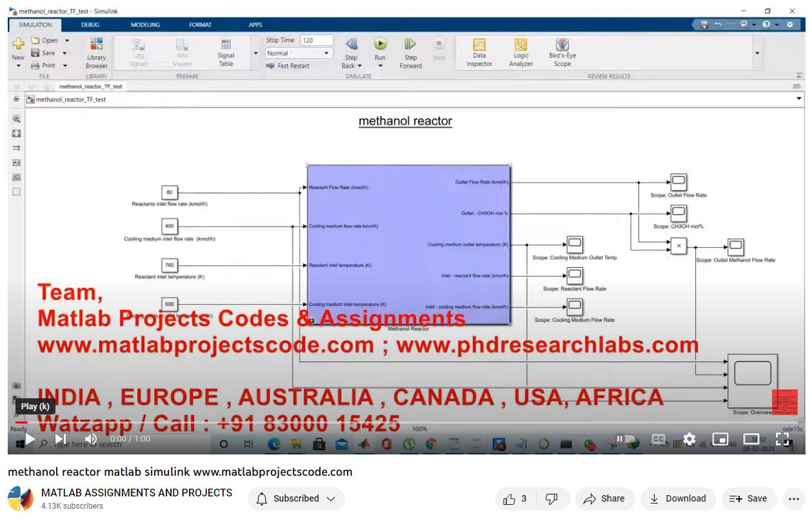
Task: Switch to the SIMULATION tab
Action: [x=35, y=25]
